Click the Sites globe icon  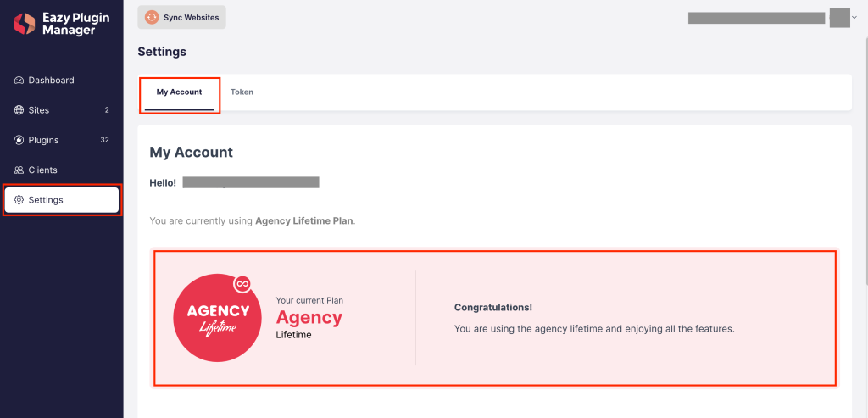coord(19,110)
